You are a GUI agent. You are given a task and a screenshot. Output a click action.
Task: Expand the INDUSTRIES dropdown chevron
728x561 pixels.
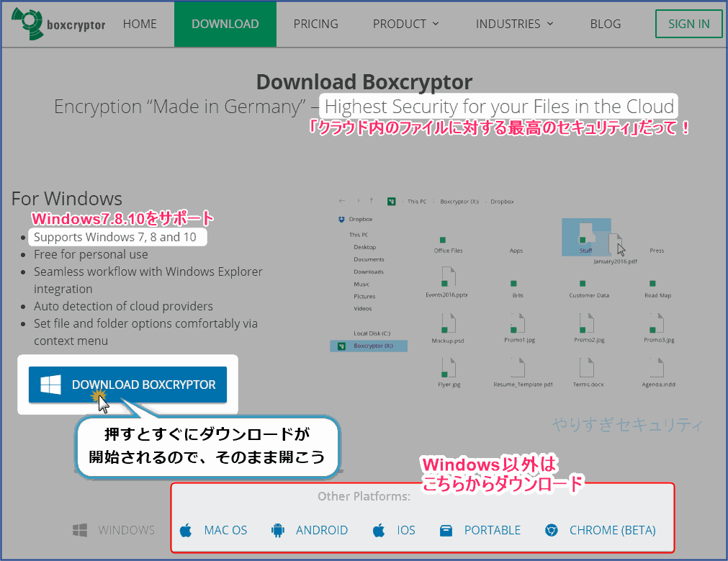point(550,24)
